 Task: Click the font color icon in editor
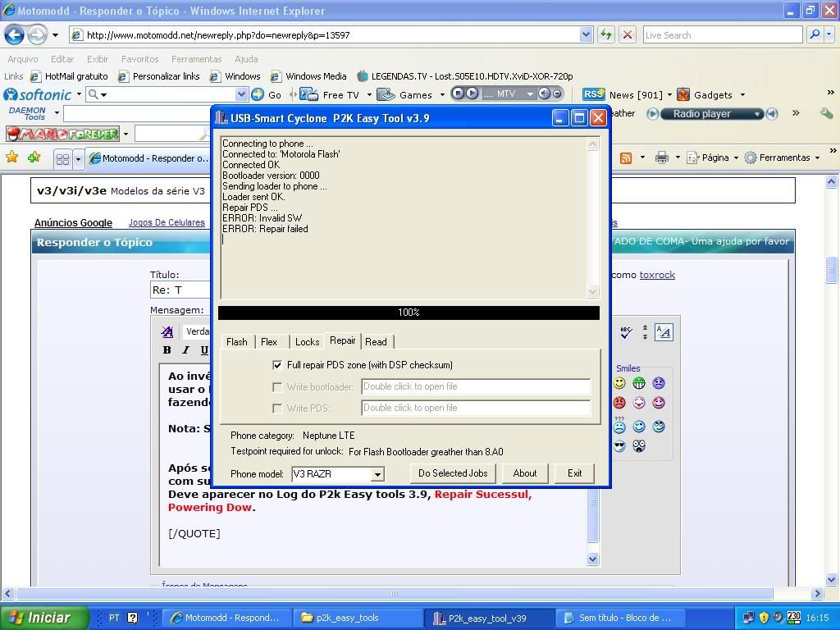[x=167, y=332]
